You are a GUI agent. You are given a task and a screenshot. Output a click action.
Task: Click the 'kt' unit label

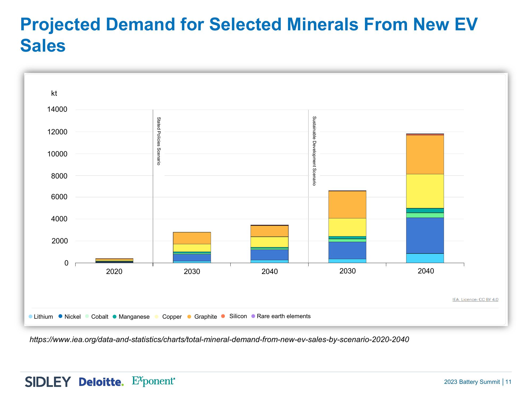(54, 93)
